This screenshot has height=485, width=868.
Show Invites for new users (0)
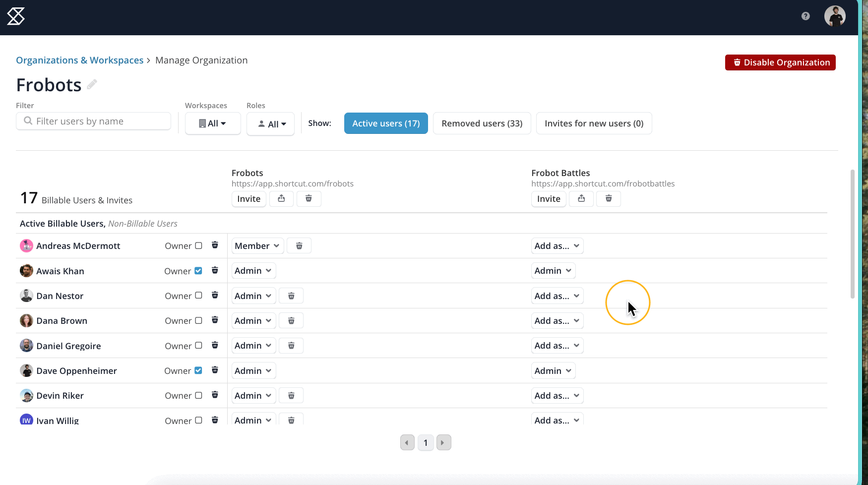(x=594, y=123)
